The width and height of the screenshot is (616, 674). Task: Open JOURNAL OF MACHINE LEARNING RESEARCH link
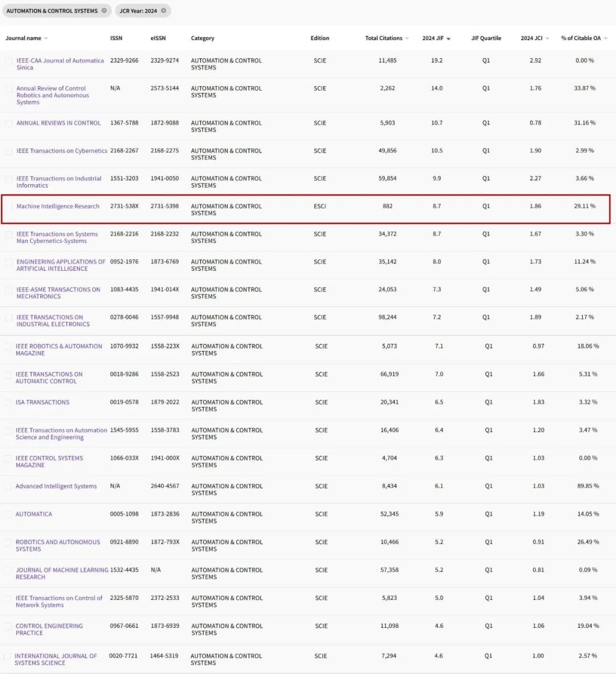coord(62,574)
